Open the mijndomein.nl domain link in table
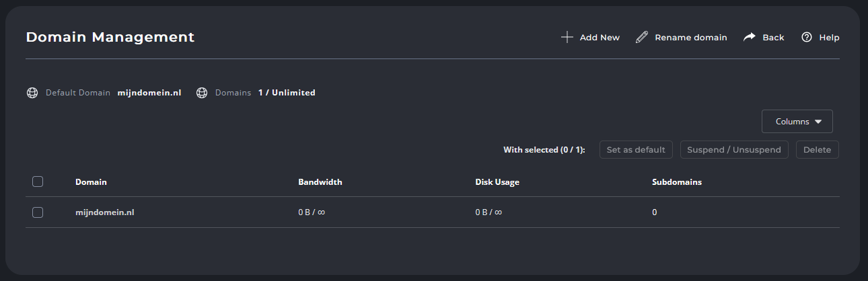This screenshot has width=868, height=281. 105,212
